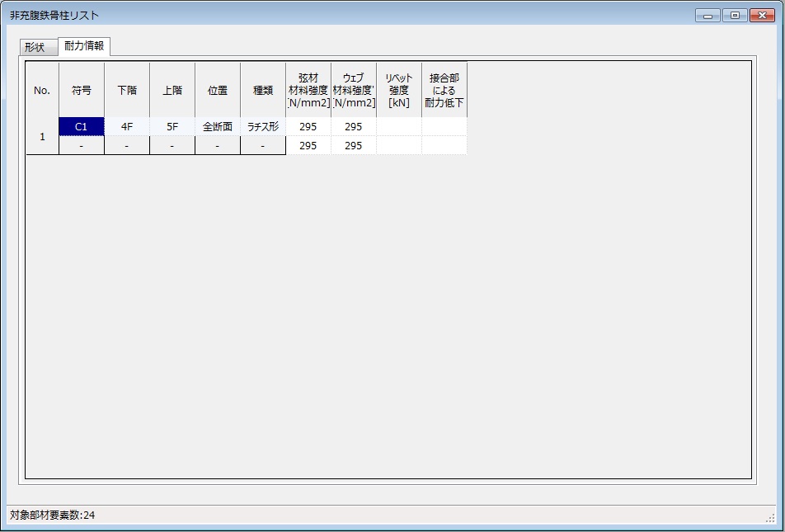The image size is (785, 532).
Task: Click the ウェブ 材料強度 column header
Action: [x=354, y=90]
